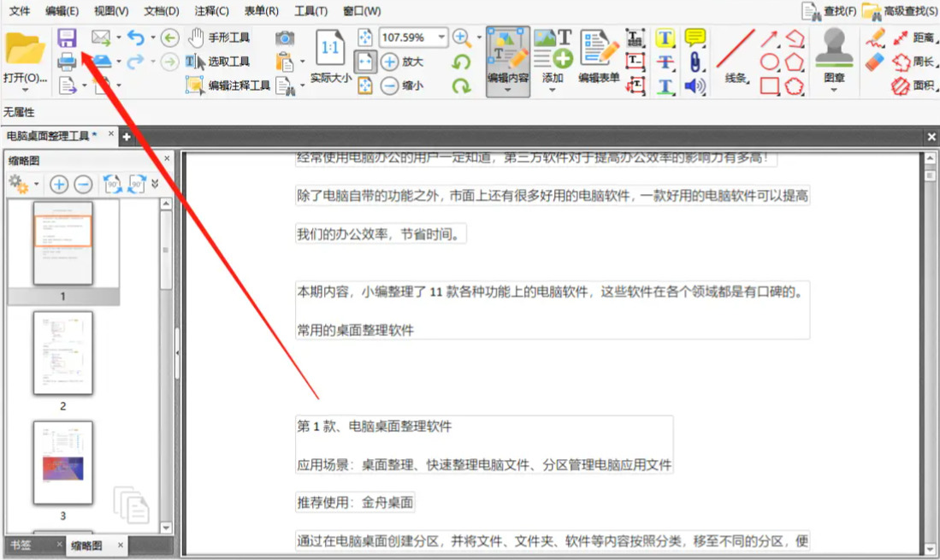The width and height of the screenshot is (940, 560).
Task: Open the 注释(C) menu
Action: click(x=211, y=11)
